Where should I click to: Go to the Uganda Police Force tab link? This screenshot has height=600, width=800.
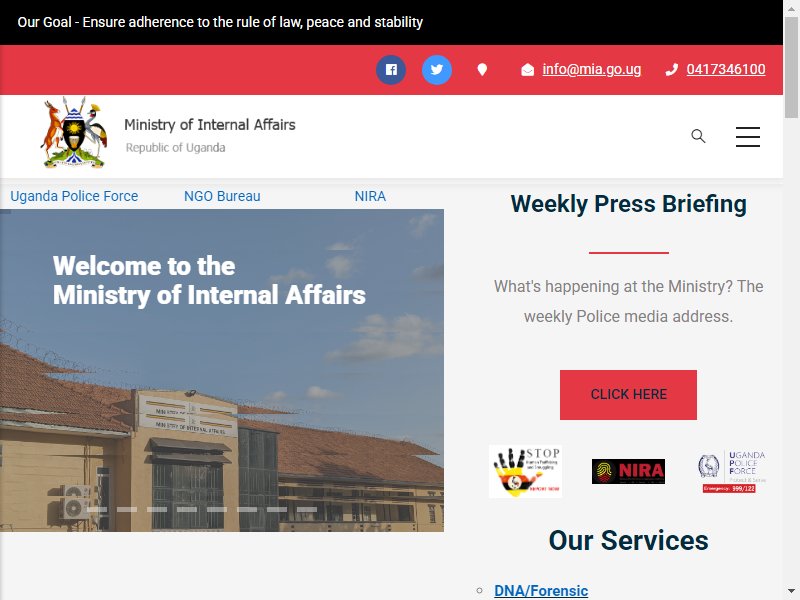pyautogui.click(x=74, y=196)
